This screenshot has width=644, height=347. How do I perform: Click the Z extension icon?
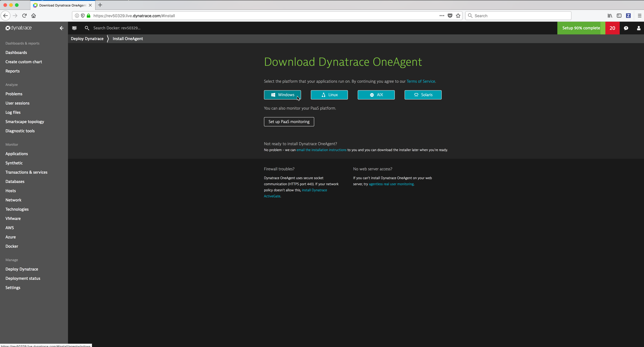[x=628, y=15]
